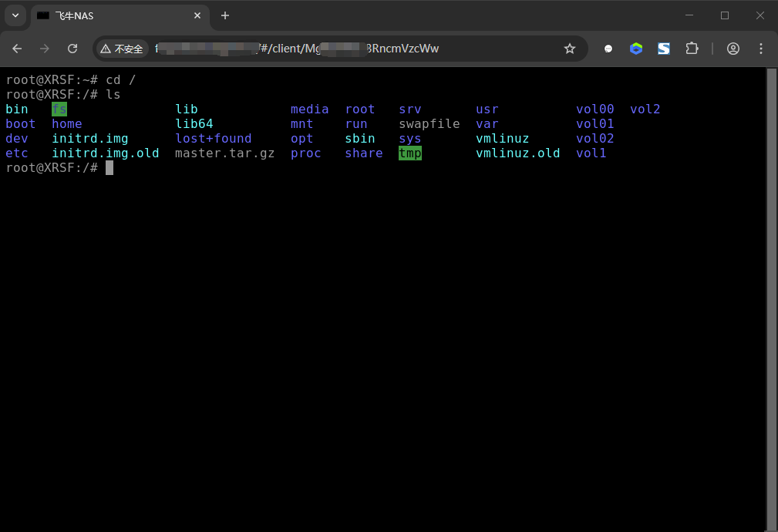Show site info via 不安全 badge
This screenshot has height=532, width=778.
pyautogui.click(x=123, y=49)
